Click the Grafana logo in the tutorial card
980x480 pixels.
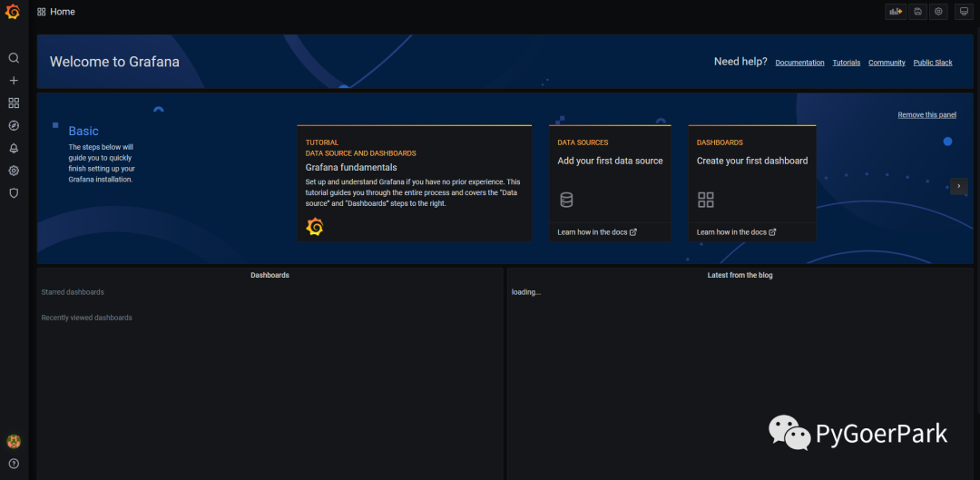315,227
